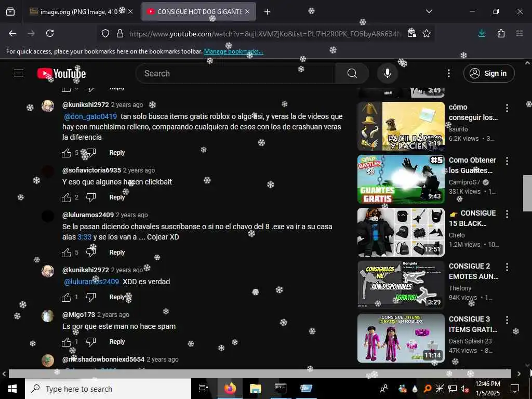Dislike @sofiavictoria6935's clickbait comment
The width and height of the screenshot is (532, 399).
(x=90, y=197)
